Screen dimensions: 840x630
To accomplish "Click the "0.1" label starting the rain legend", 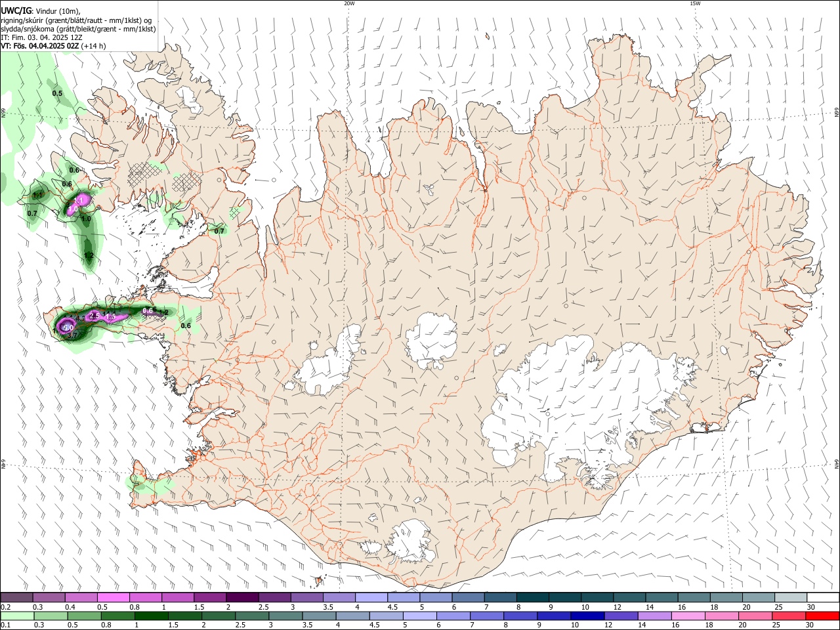I will pyautogui.click(x=6, y=625).
